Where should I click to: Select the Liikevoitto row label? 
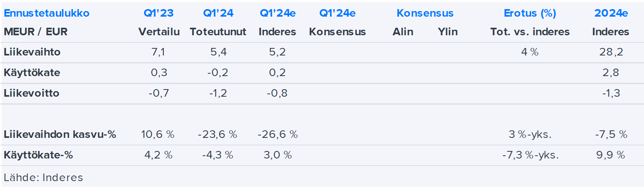(32, 93)
